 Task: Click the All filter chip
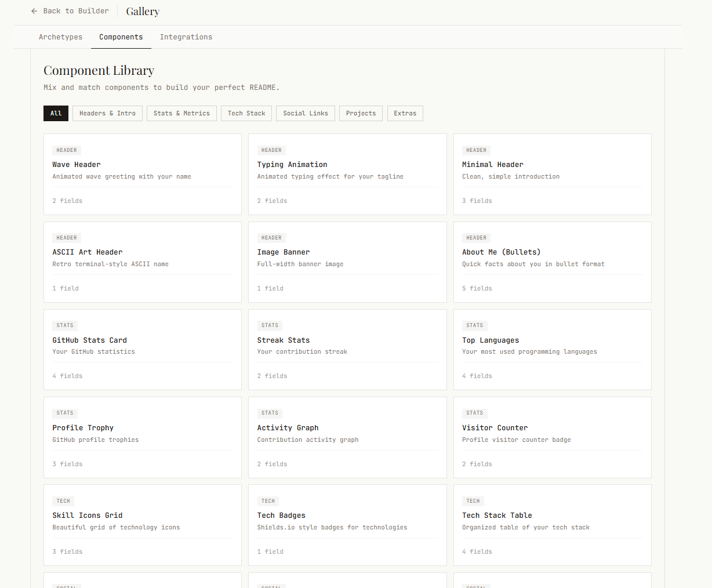56,113
